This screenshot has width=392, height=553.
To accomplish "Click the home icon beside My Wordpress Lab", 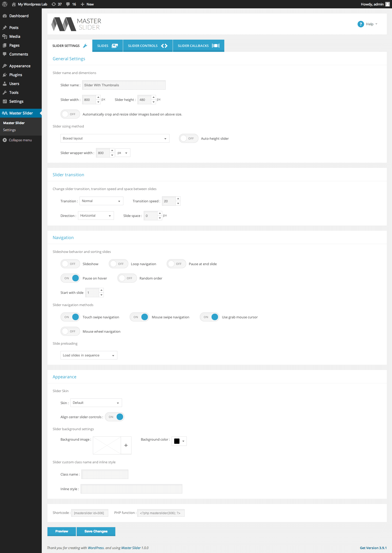I will click(x=14, y=4).
